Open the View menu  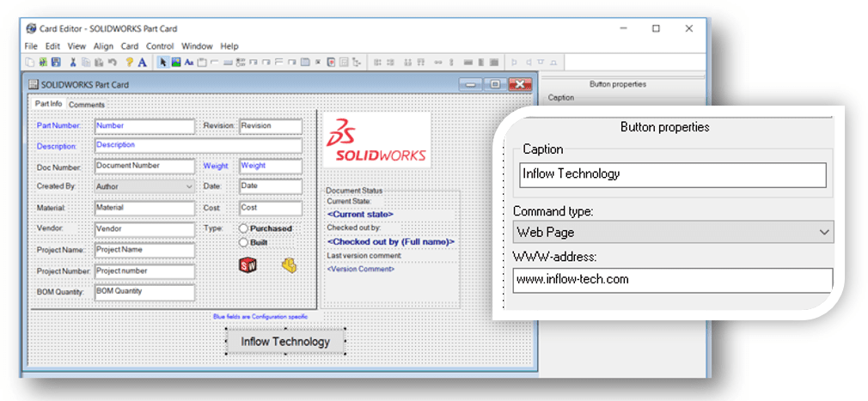(77, 46)
